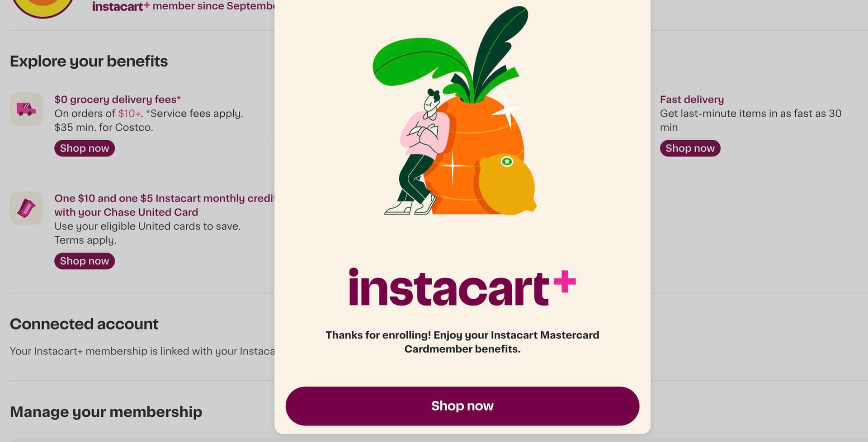Click the pink plus sign on modal logo
The image size is (868, 442).
(x=565, y=282)
